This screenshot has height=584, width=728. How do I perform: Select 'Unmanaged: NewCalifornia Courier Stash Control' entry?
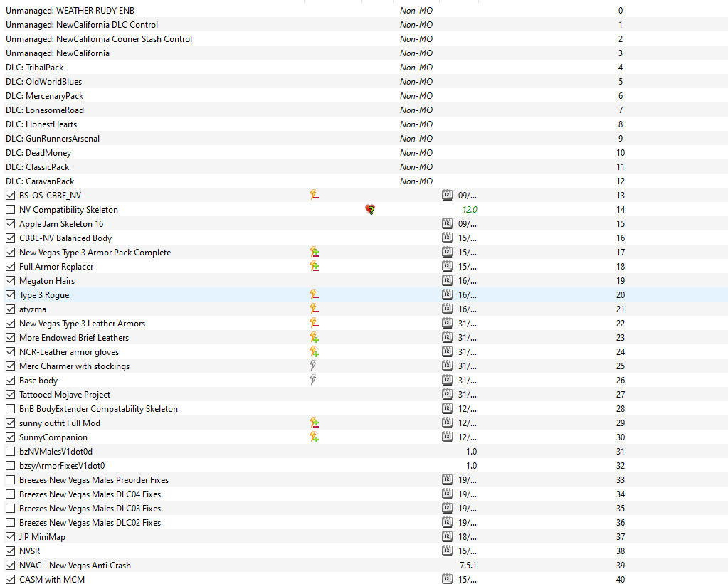(364, 39)
